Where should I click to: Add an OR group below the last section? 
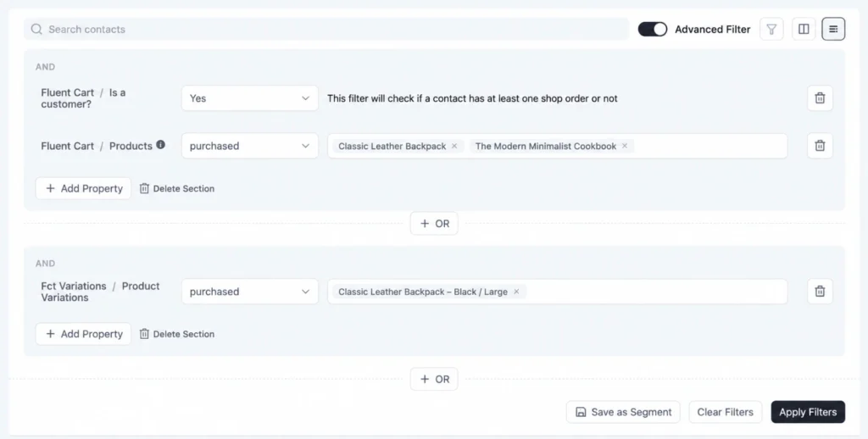(434, 379)
